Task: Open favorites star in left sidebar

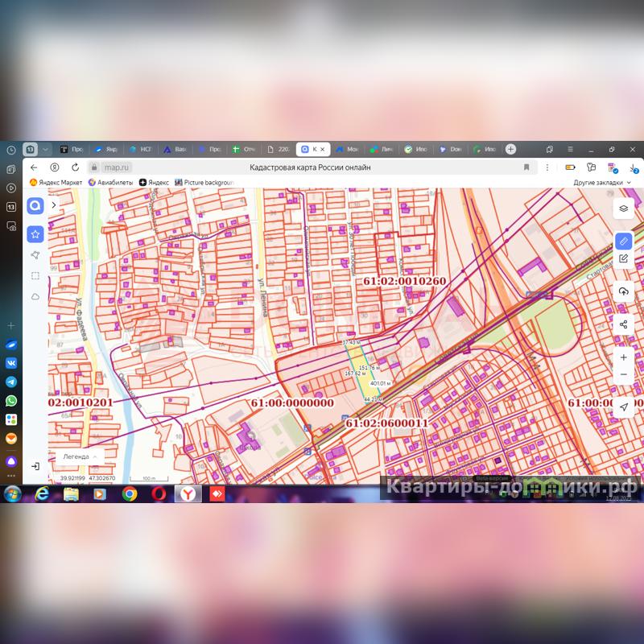Action: (x=35, y=234)
